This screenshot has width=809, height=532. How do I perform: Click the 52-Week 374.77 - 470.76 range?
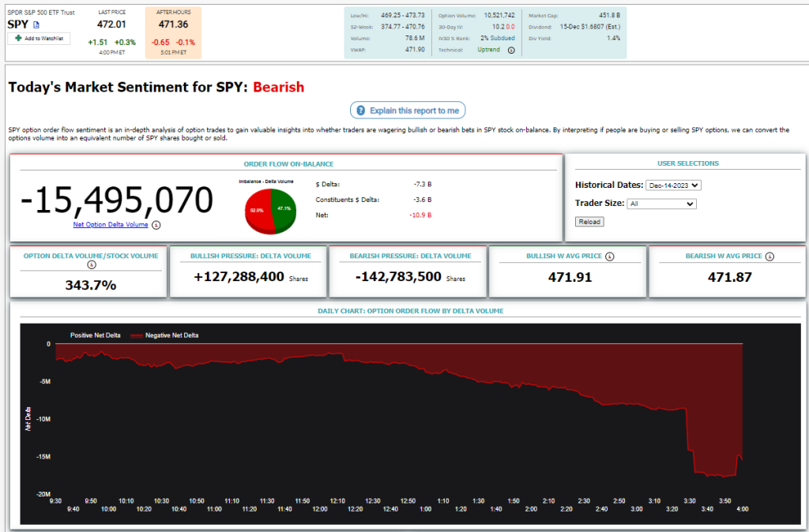coord(403,27)
